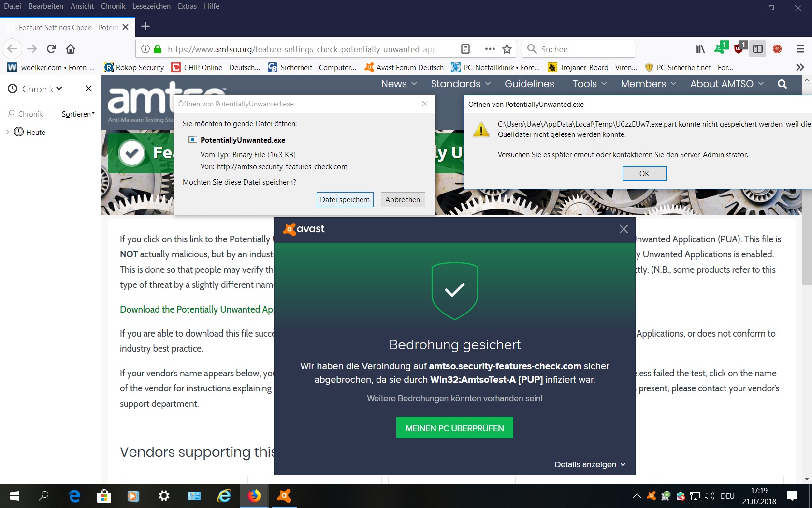Open the Action Center notifications icon
The image size is (812, 508).
(x=792, y=496)
